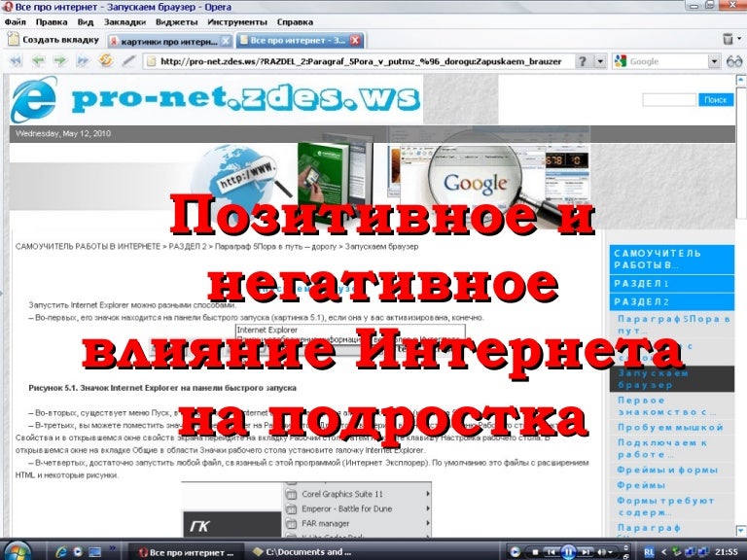
Task: Open 'Пробуем мышкой' sidebar link
Action: 669,427
